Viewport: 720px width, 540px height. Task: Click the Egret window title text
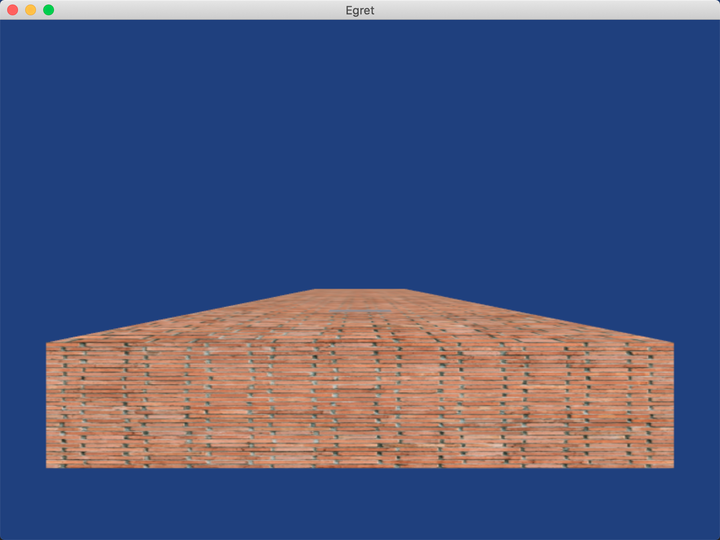tap(360, 10)
